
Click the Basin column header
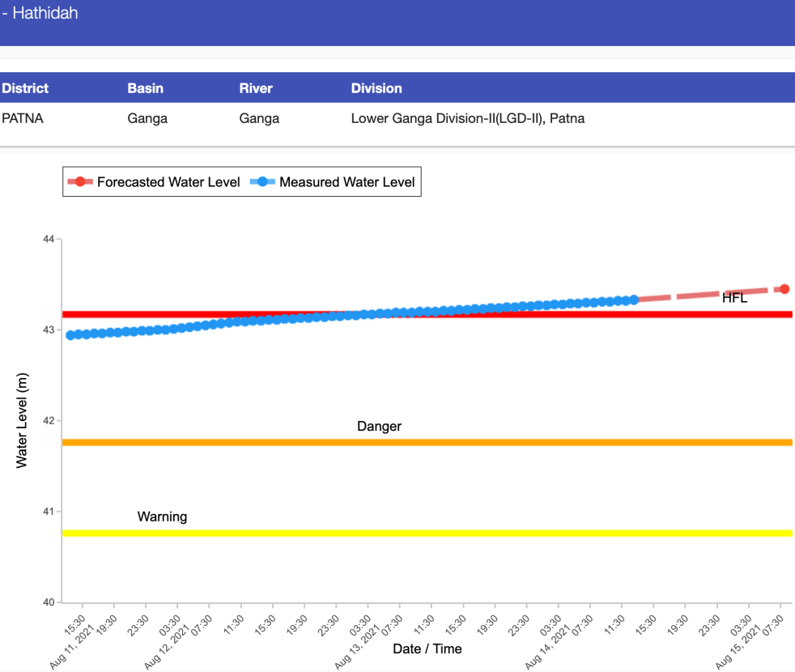[x=146, y=88]
